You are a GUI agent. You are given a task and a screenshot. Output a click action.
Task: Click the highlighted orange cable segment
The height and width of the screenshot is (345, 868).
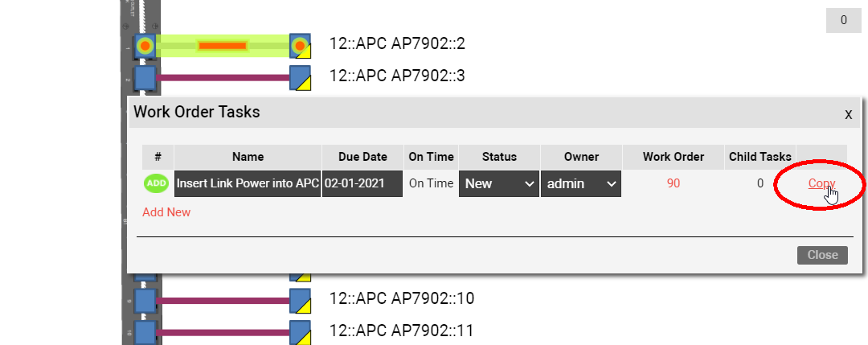click(222, 46)
